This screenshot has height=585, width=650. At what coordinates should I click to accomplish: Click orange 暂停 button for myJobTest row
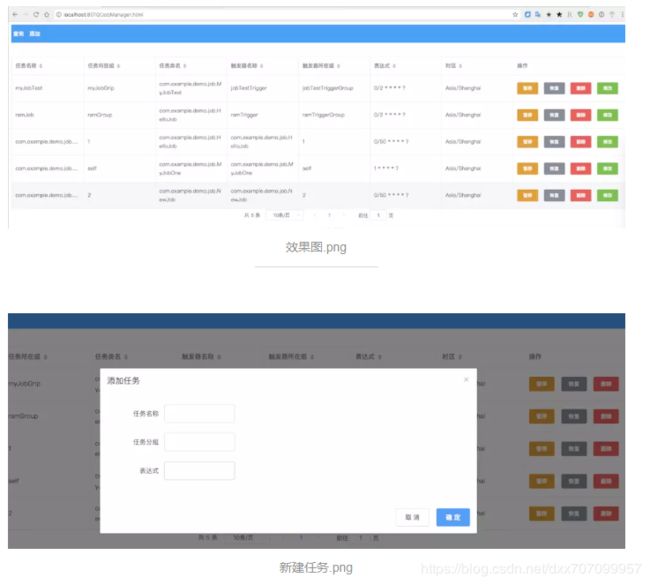point(527,88)
